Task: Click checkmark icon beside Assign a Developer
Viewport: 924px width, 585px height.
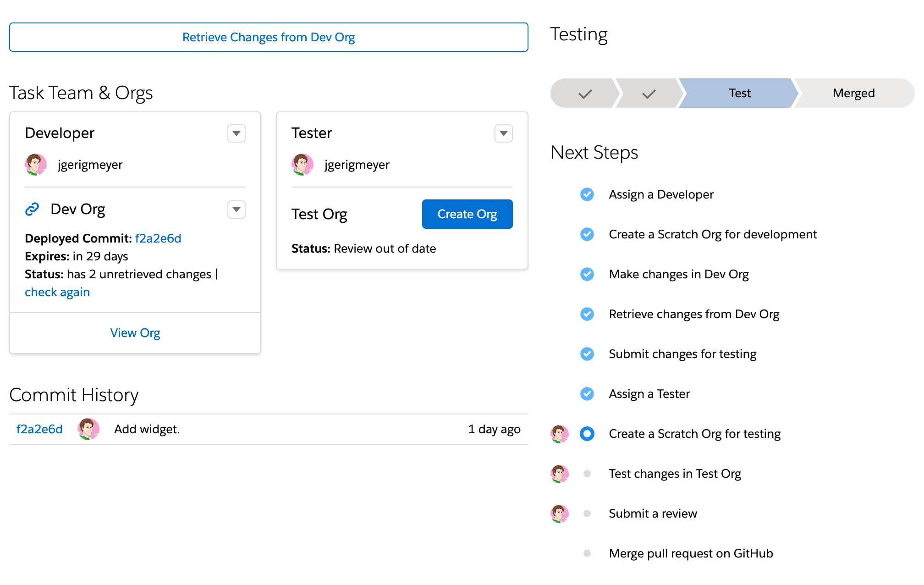Action: coord(587,194)
